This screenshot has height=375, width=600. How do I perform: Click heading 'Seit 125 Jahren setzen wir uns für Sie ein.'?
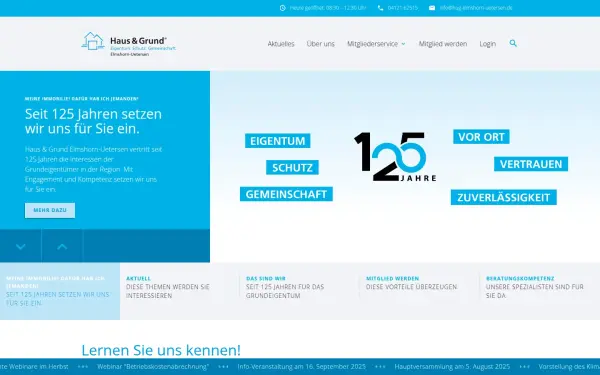(x=93, y=121)
